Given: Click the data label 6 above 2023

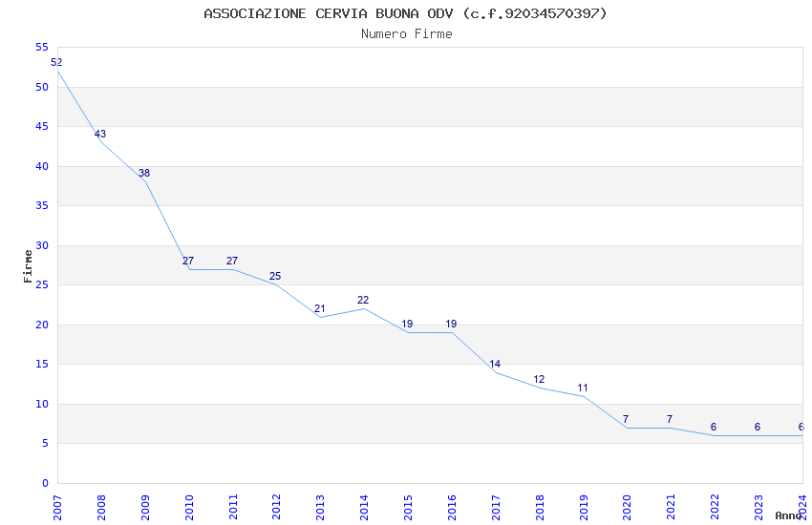Looking at the screenshot, I should click(x=758, y=428).
